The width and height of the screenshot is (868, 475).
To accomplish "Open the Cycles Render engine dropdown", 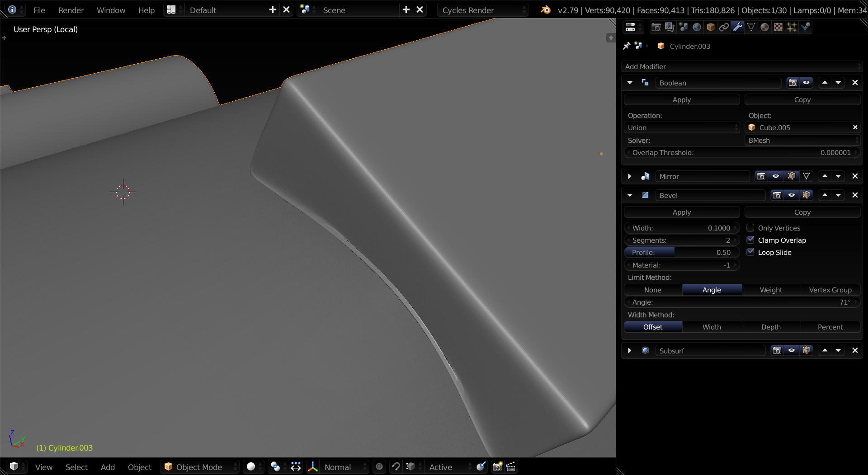I will pos(483,10).
